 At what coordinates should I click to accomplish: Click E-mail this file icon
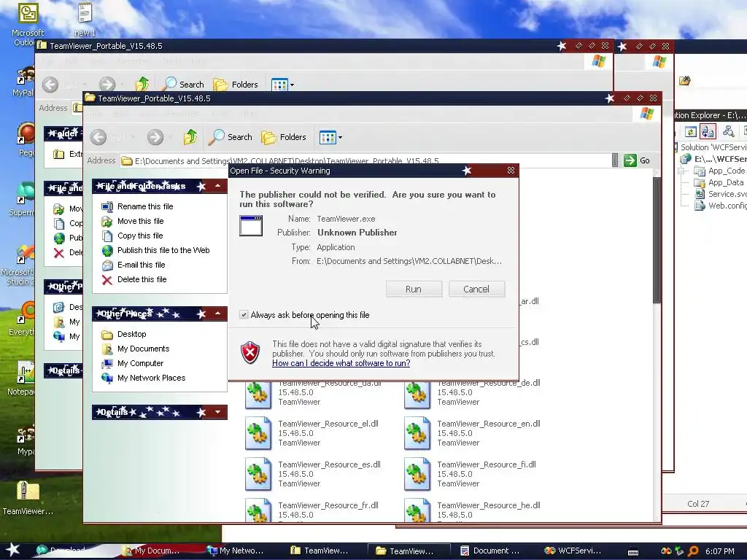click(107, 265)
